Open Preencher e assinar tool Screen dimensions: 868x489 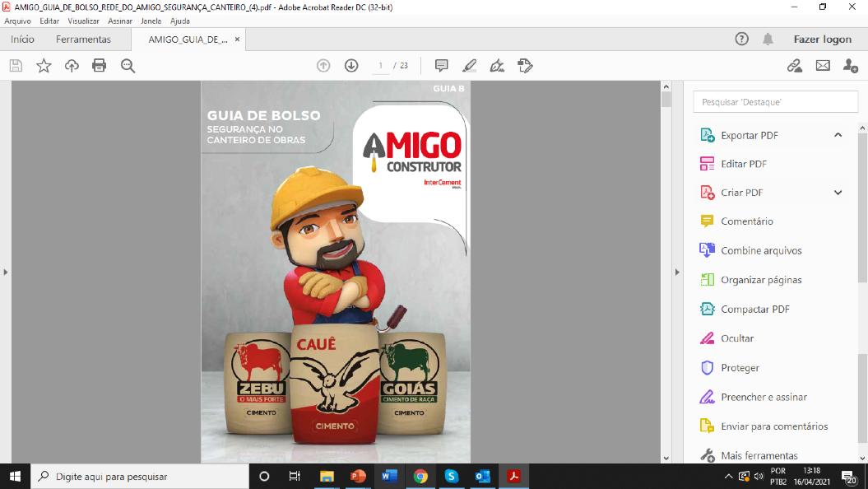pos(764,397)
